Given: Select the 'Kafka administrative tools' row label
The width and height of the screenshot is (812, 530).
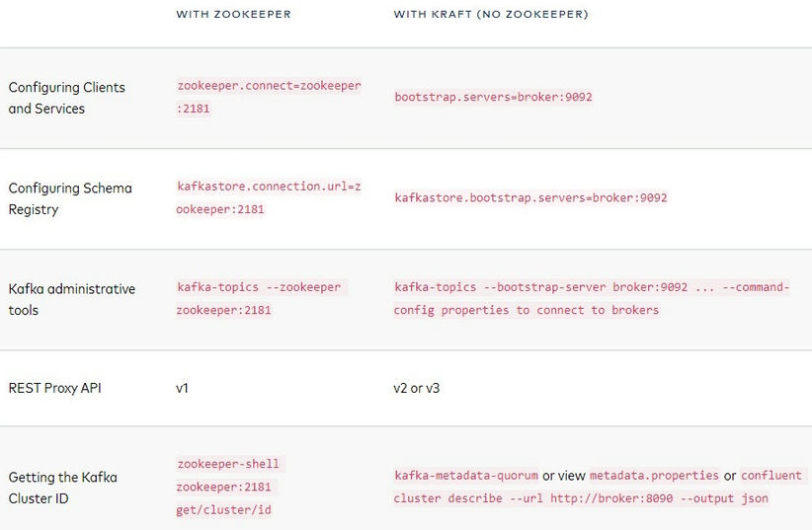Looking at the screenshot, I should [x=72, y=300].
